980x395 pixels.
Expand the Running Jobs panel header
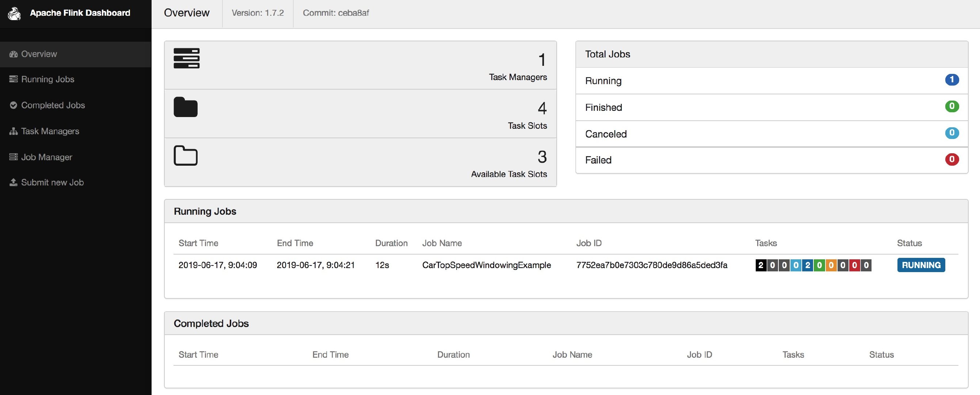pyautogui.click(x=205, y=211)
